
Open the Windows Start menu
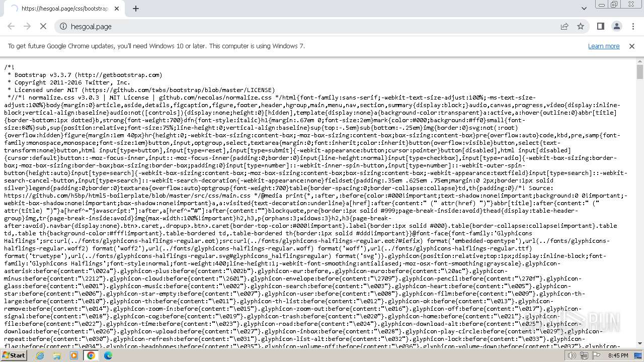tap(14, 355)
